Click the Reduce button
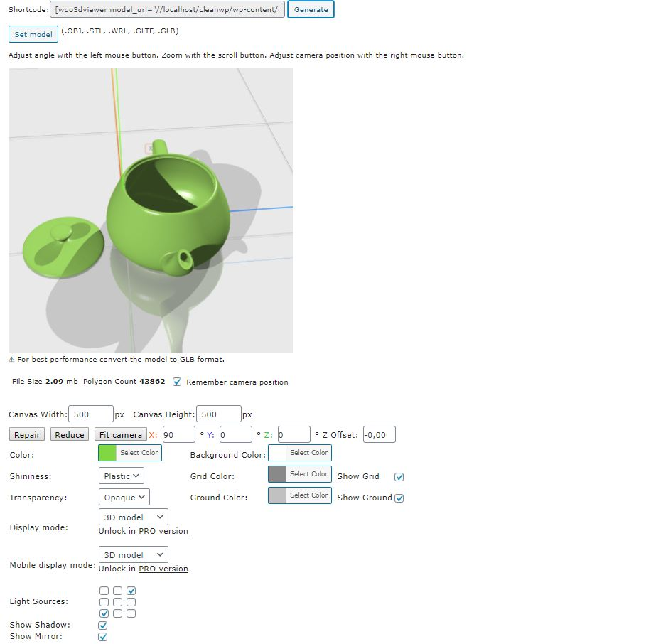The height and width of the screenshot is (644, 651). point(70,435)
